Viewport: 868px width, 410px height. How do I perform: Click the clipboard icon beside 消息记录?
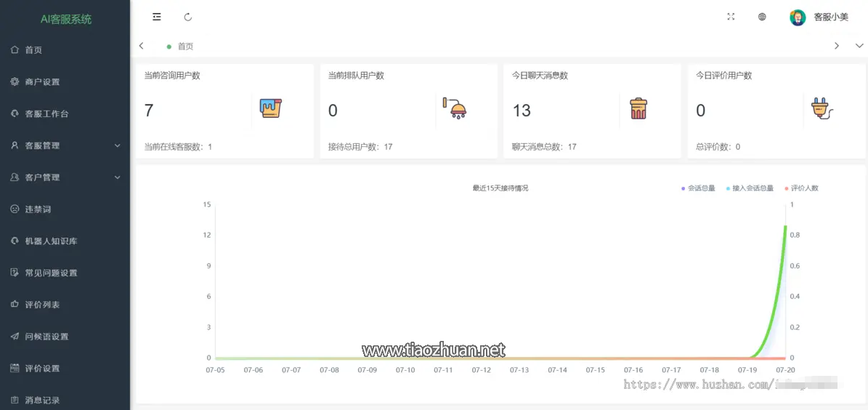pyautogui.click(x=15, y=400)
